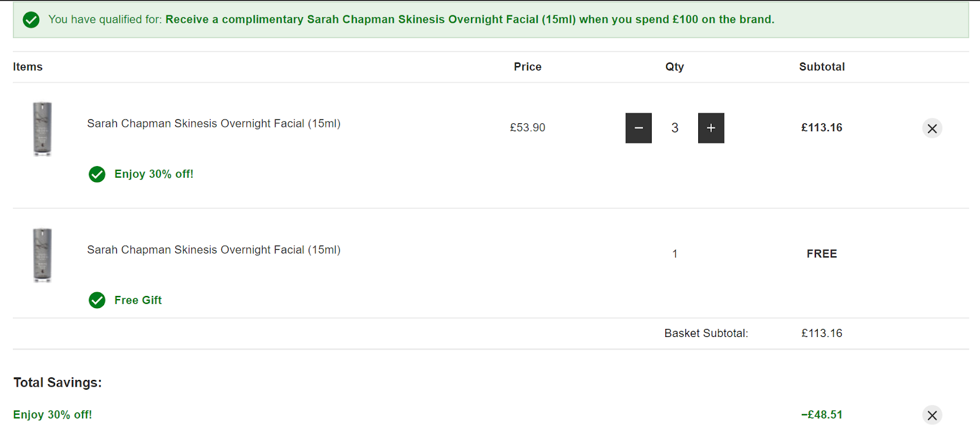The image size is (980, 435).
Task: Open the paid Sarah Chapman Overnight Facial product link
Action: tap(214, 124)
